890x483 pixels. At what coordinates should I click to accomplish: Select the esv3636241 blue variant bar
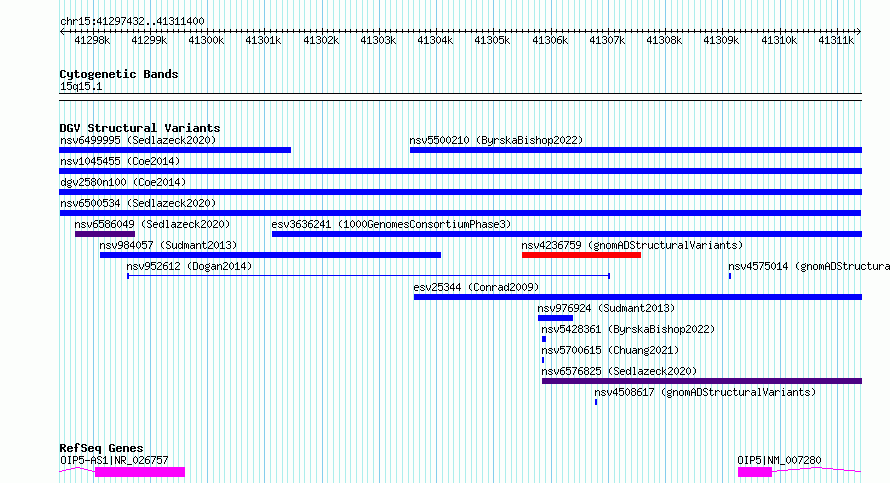pyautogui.click(x=567, y=234)
